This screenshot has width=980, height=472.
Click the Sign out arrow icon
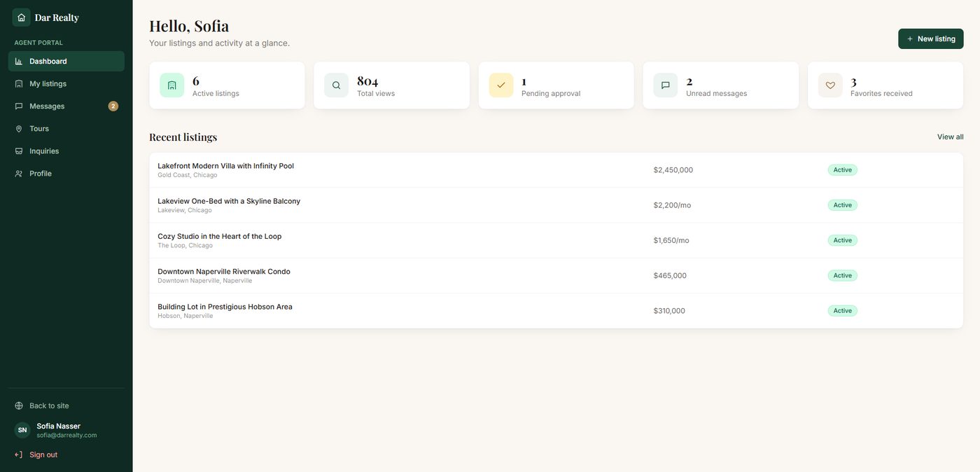tap(19, 455)
